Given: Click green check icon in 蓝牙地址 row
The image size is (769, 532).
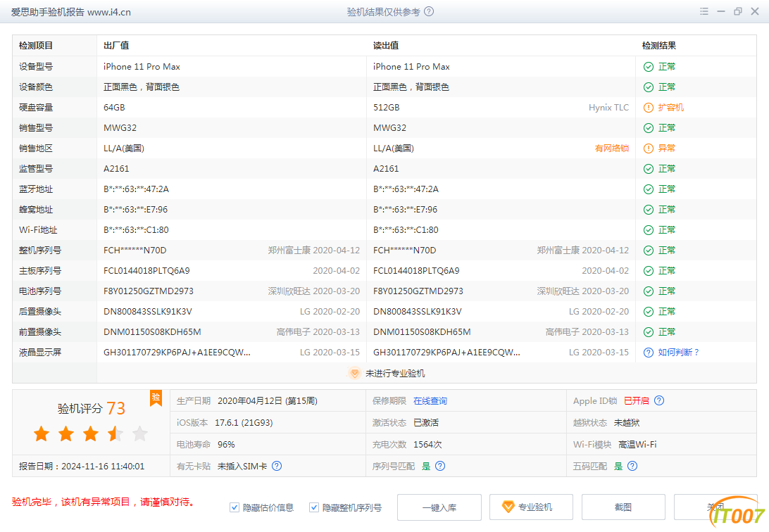Looking at the screenshot, I should tap(649, 189).
